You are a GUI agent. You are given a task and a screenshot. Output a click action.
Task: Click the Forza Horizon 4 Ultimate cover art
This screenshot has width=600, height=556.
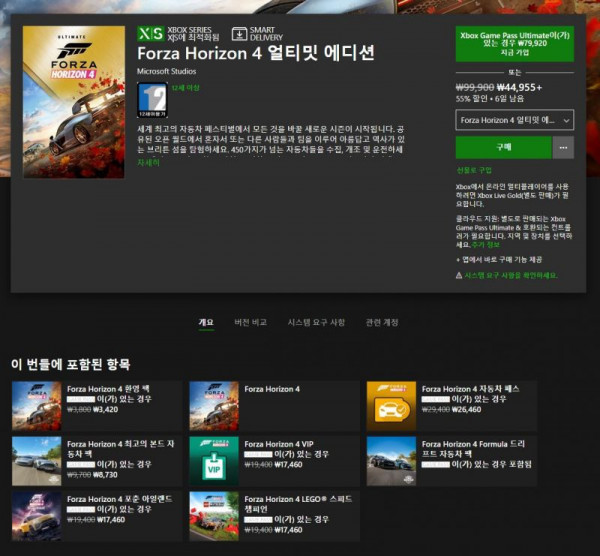click(x=74, y=102)
